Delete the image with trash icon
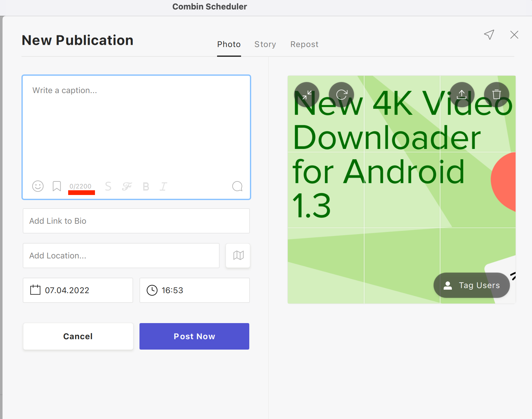The image size is (532, 419). 497,95
